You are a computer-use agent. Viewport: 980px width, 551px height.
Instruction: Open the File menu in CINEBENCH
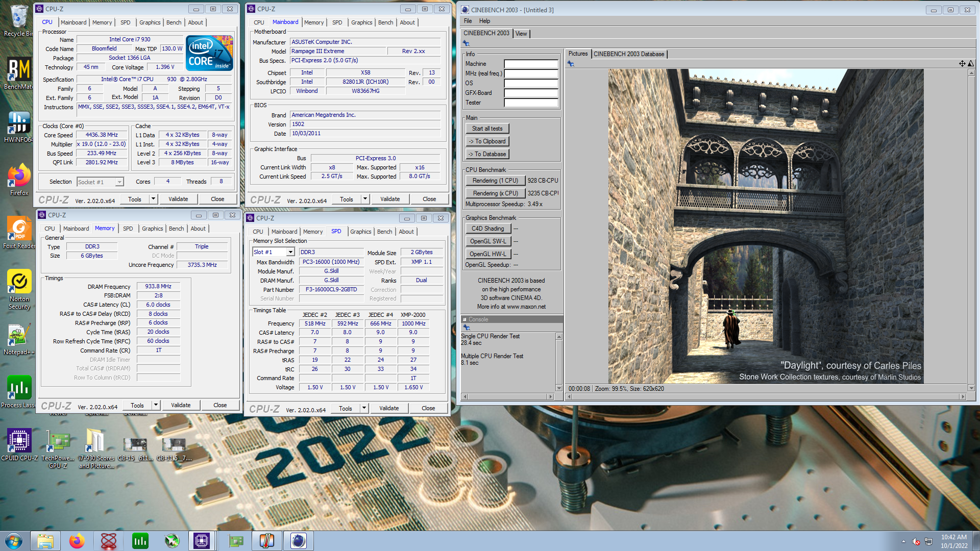(x=468, y=21)
